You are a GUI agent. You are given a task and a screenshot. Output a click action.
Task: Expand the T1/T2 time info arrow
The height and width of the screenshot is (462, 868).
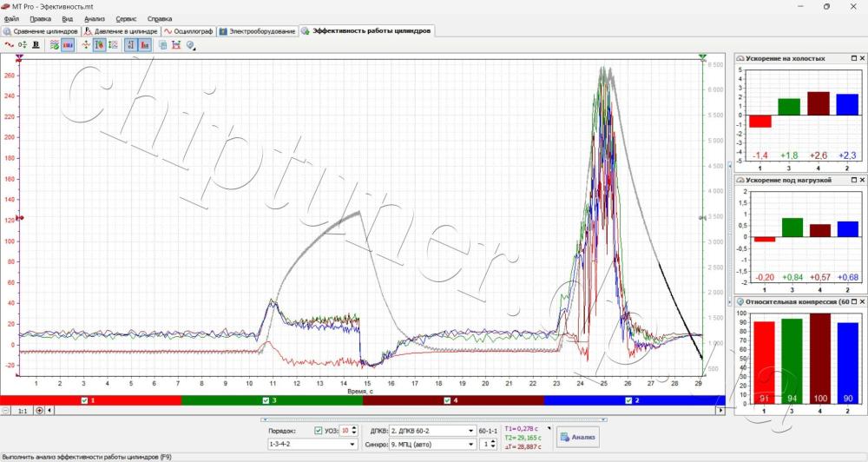coord(549,428)
